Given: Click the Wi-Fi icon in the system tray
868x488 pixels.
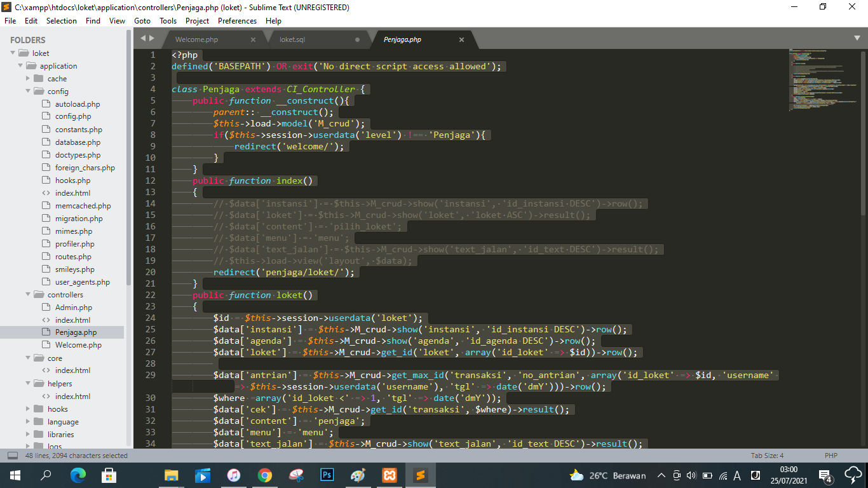Looking at the screenshot, I should coord(722,475).
